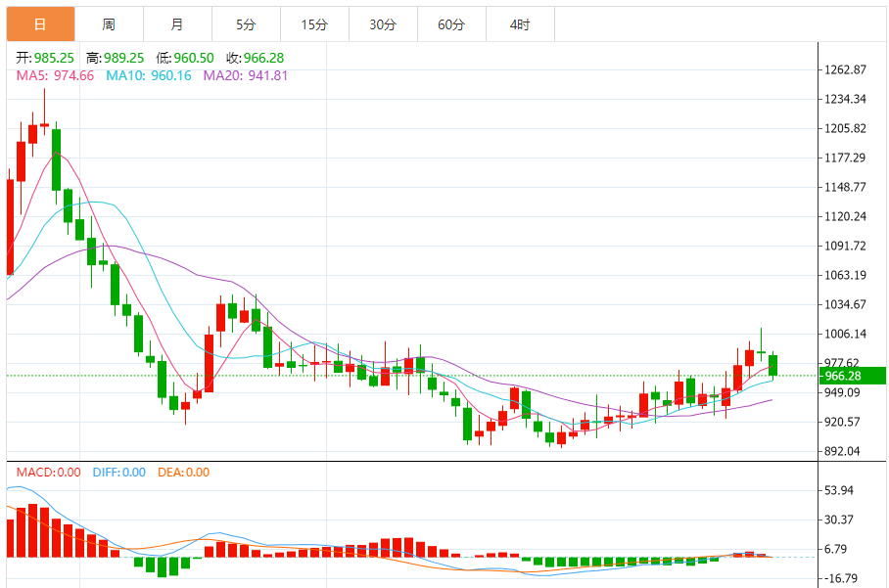889x588 pixels.
Task: Click the 1120.24 price axis label
Action: point(845,216)
